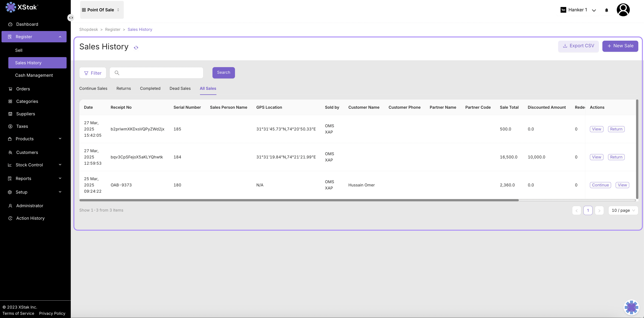Click the refresh icon beside Sales History
The height and width of the screenshot is (318, 644).
pos(136,47)
